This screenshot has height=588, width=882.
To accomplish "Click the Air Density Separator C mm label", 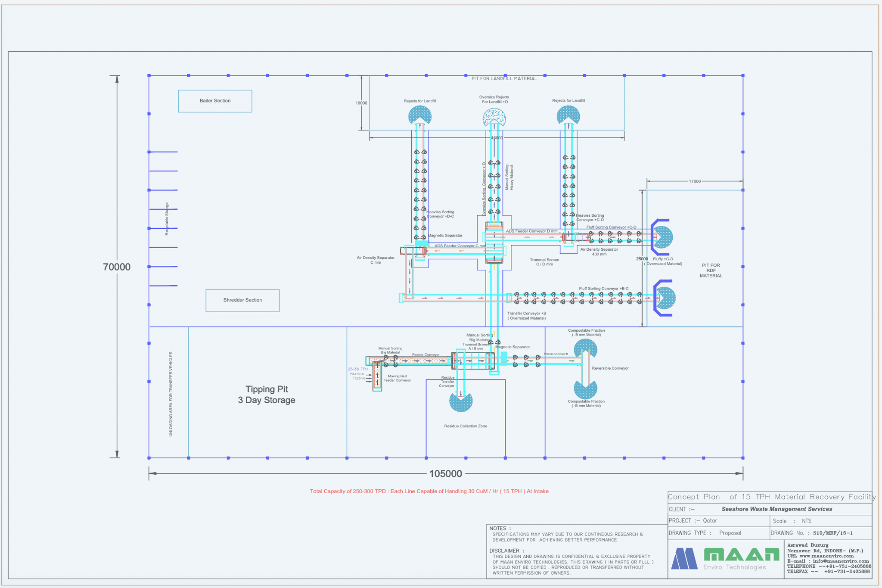I will (376, 260).
